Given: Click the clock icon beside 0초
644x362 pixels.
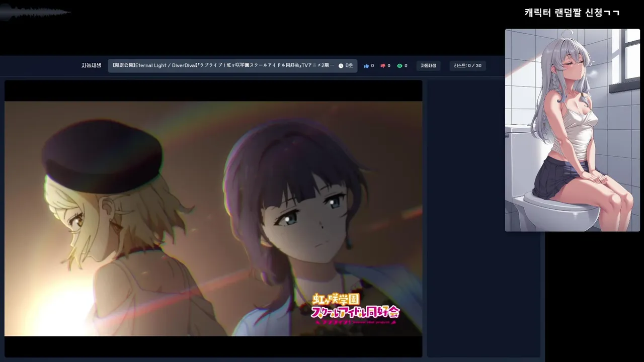Looking at the screenshot, I should (341, 66).
